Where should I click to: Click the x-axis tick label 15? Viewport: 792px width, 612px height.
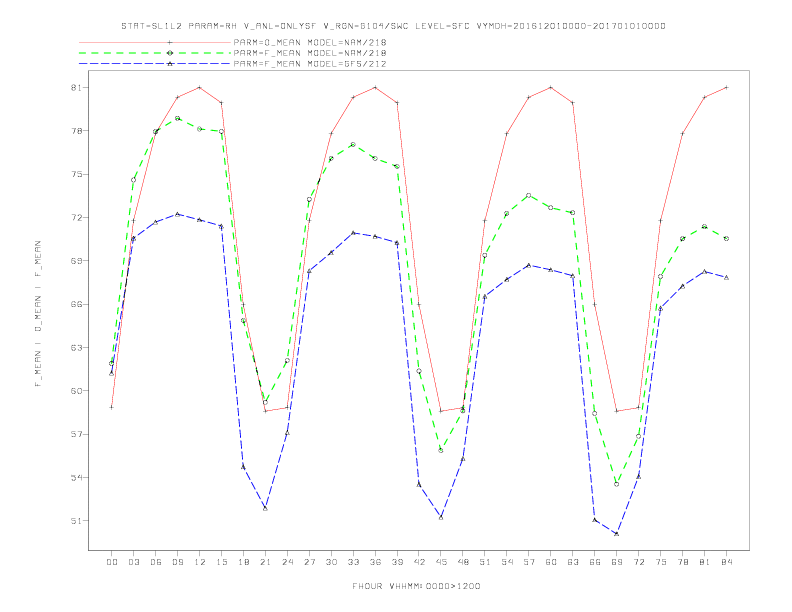tap(221, 562)
